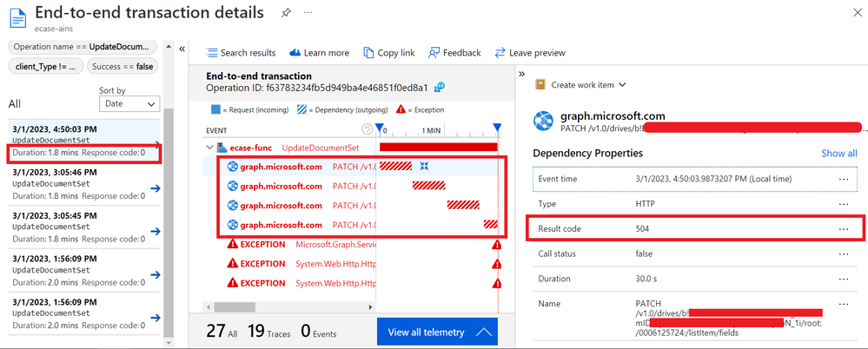Click the Leave preview toolbar item
868x349 pixels.
point(530,53)
